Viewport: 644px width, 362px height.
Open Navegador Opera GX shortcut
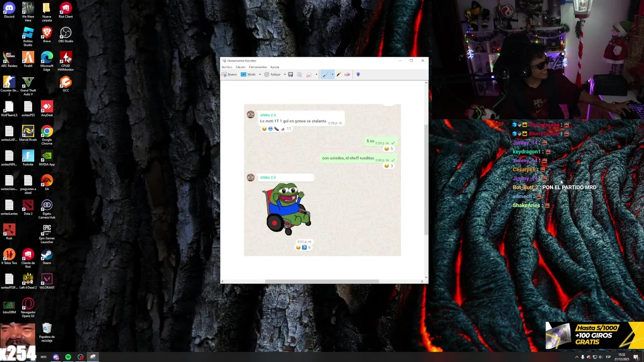[x=28, y=308]
